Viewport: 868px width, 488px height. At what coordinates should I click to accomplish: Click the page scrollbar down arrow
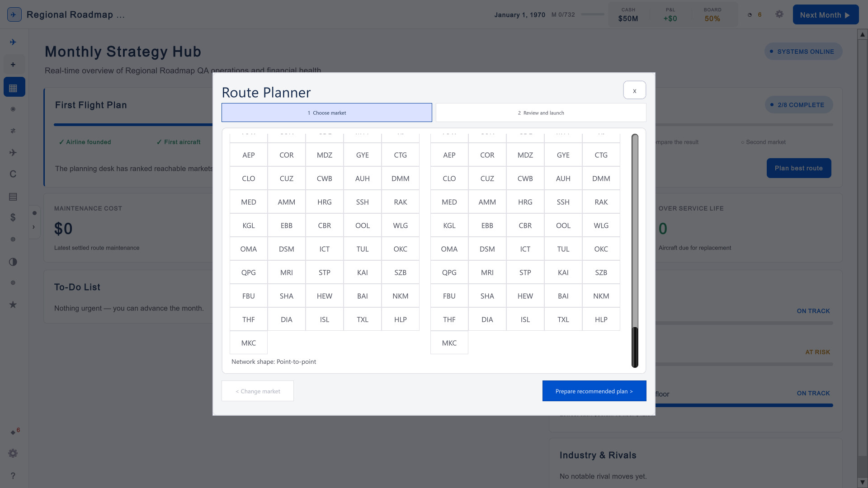[x=862, y=483]
